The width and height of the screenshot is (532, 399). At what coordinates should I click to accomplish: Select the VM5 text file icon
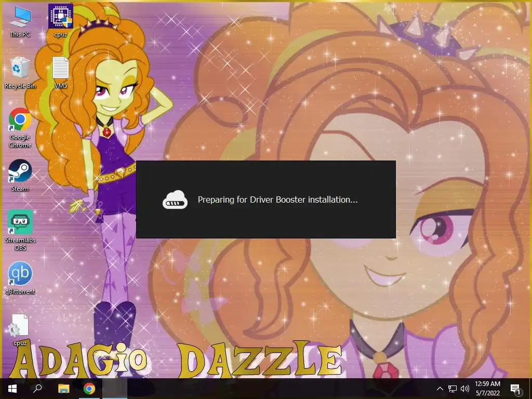(x=60, y=73)
